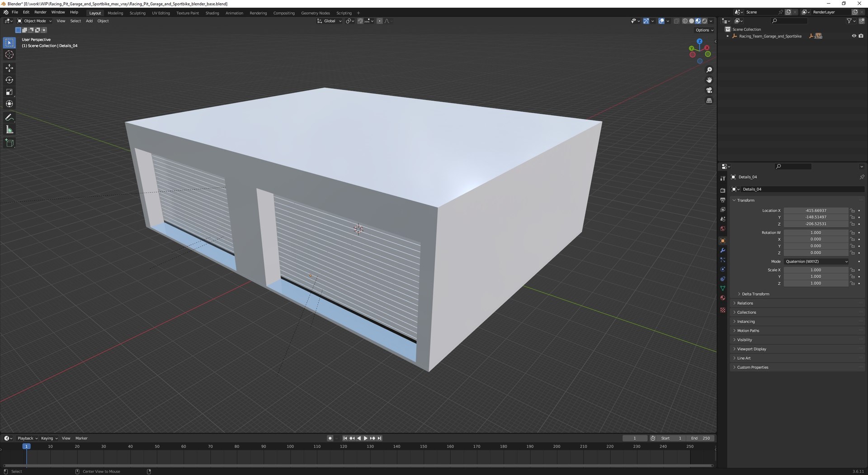The width and height of the screenshot is (868, 475).
Task: Open the viewport Select menu
Action: pyautogui.click(x=75, y=21)
